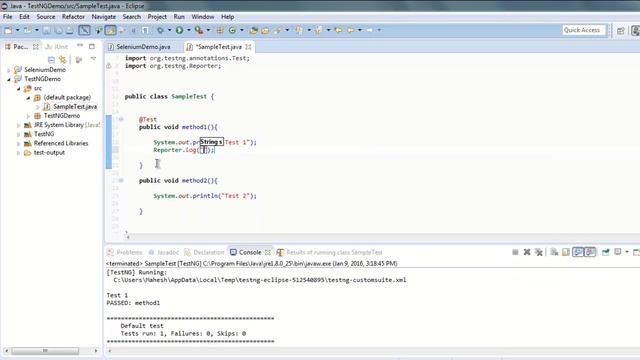Toggle Show Console on Standard Out Change

(578, 252)
